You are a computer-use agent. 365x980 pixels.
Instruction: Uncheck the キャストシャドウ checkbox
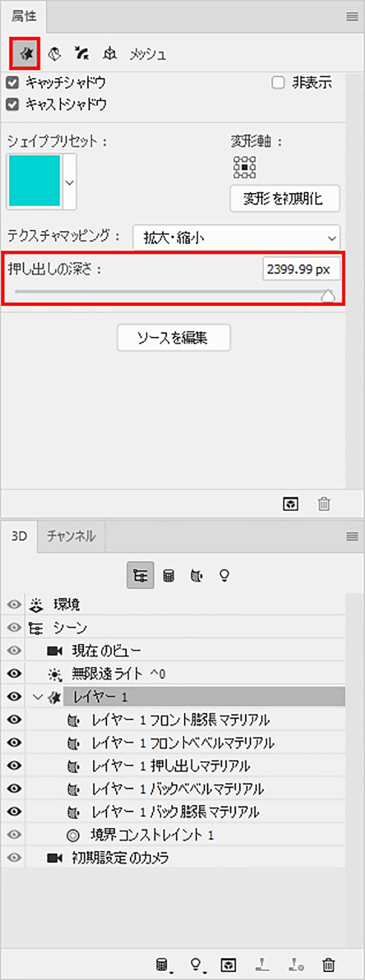[x=13, y=105]
